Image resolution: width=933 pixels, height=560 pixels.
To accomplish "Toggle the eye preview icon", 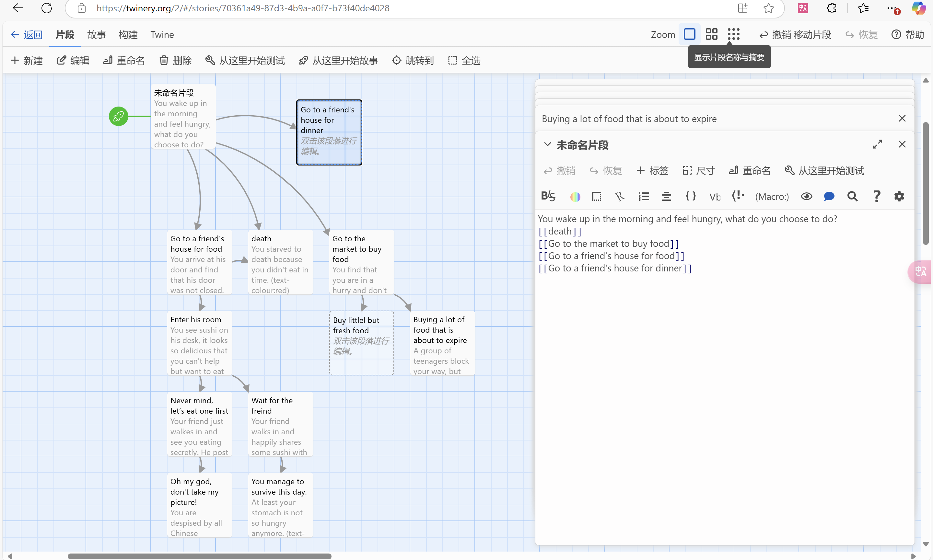I will [806, 196].
